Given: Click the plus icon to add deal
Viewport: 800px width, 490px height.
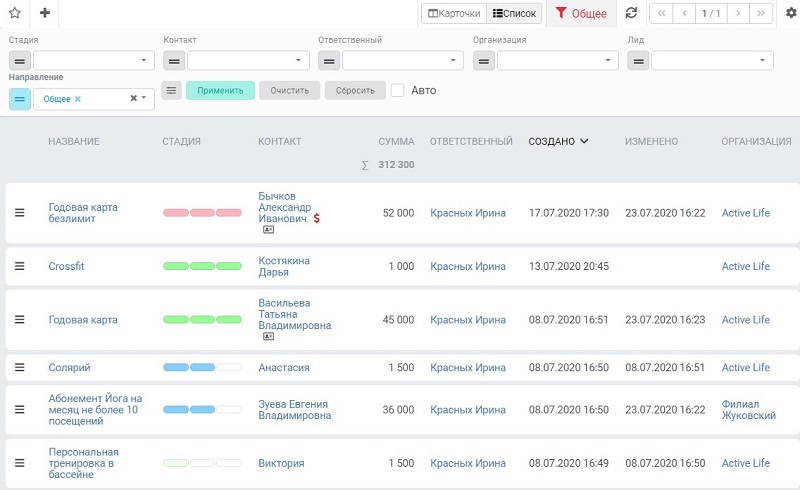Looking at the screenshot, I should click(45, 13).
